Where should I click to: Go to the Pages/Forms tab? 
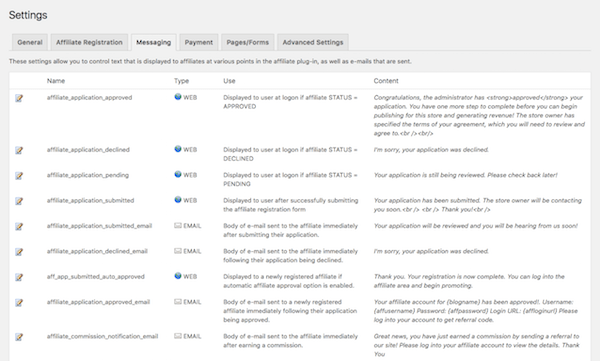(x=248, y=42)
